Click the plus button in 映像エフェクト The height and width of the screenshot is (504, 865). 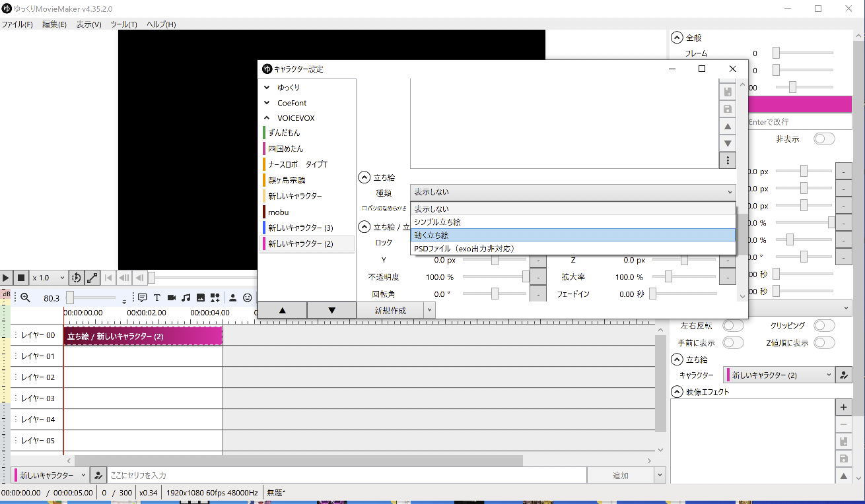pos(843,407)
